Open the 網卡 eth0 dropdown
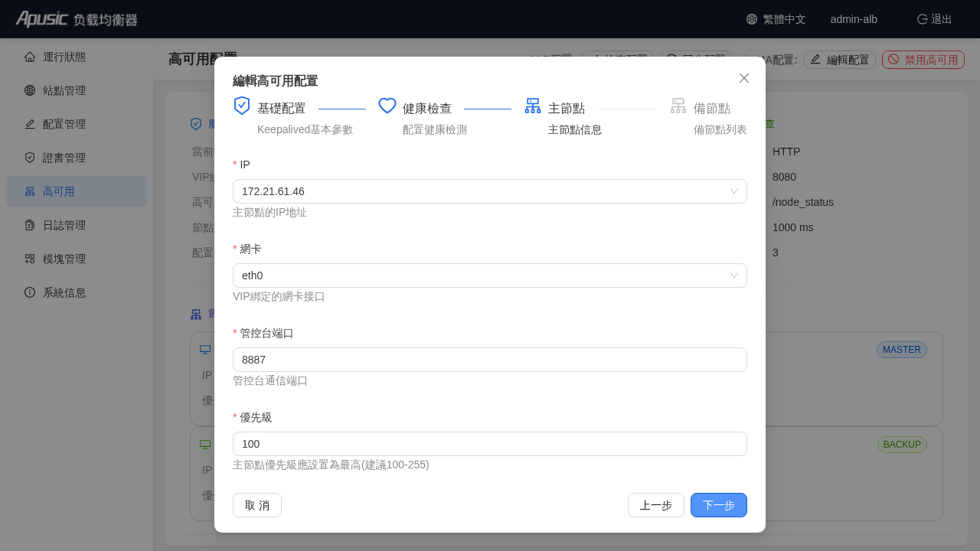The width and height of the screenshot is (980, 551). point(490,275)
